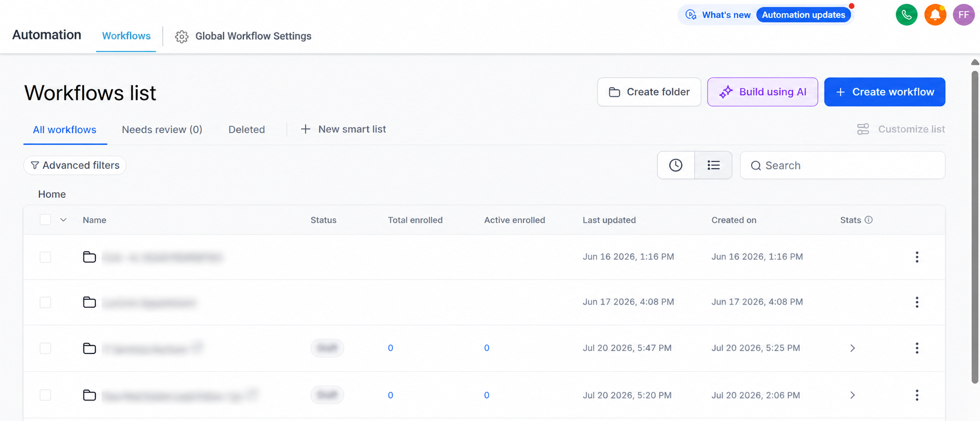Check the Jun 16 2026 folder row
The image size is (980, 421).
pyautogui.click(x=45, y=257)
